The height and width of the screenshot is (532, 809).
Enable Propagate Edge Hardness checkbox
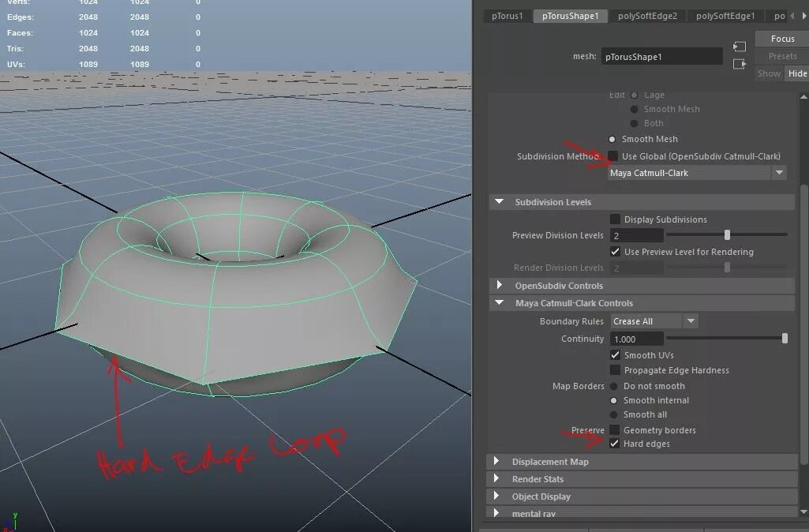point(615,370)
